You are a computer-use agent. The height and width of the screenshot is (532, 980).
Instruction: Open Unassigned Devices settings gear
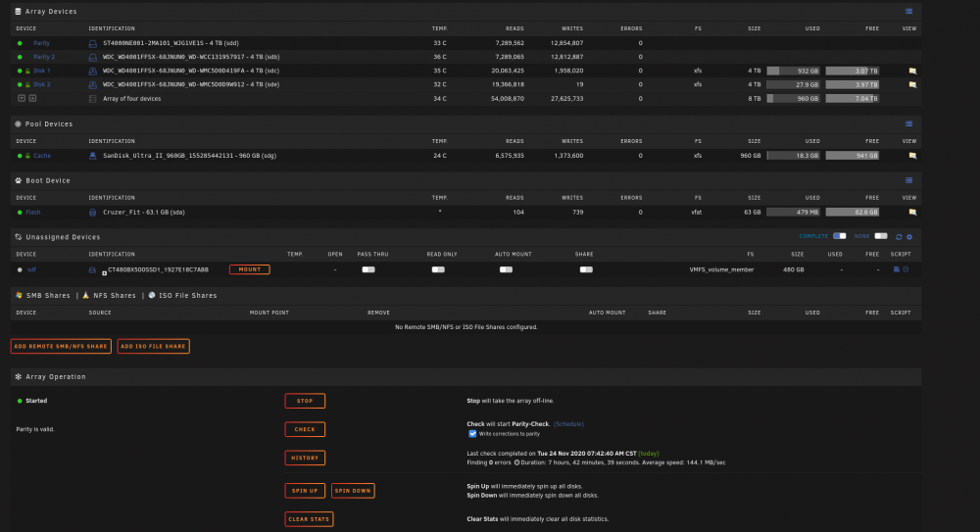pyautogui.click(x=909, y=237)
